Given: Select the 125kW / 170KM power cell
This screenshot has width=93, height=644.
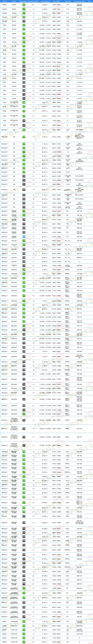Looking at the screenshot, I should (x=56, y=54).
